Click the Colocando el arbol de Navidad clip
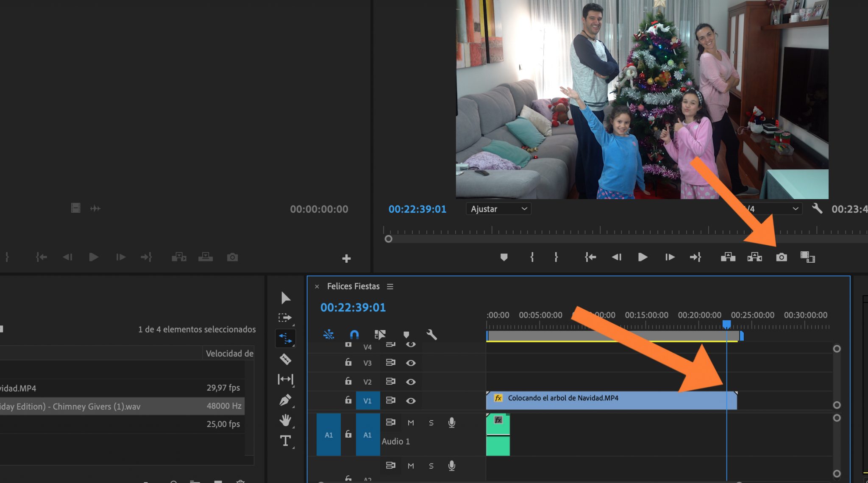This screenshot has height=483, width=868. pyautogui.click(x=610, y=400)
